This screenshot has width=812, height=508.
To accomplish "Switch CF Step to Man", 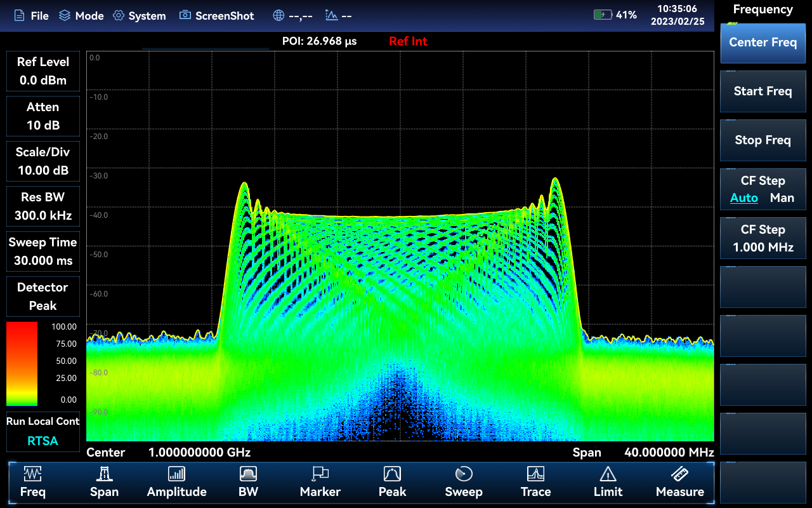I will 782,198.
